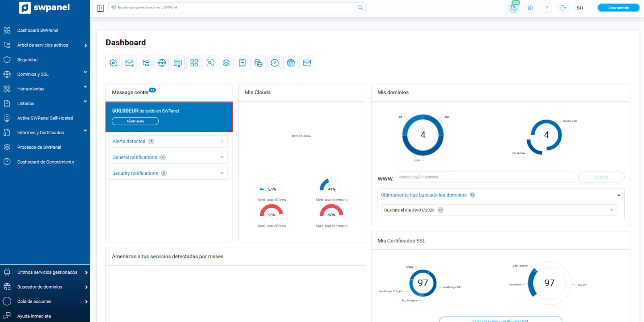
Task: Click the add mail envelope shortcut icon
Action: (130, 63)
